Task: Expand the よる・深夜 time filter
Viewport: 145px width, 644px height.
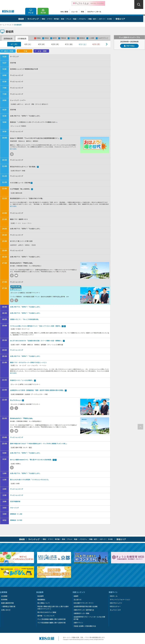Action: pyautogui.click(x=41, y=51)
